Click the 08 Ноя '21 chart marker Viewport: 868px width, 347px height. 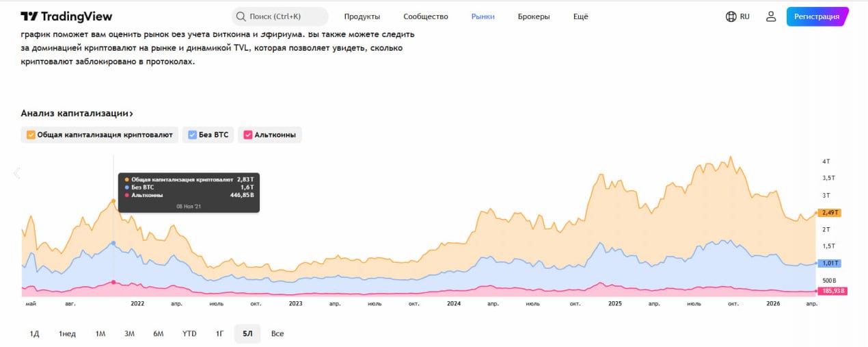[113, 200]
